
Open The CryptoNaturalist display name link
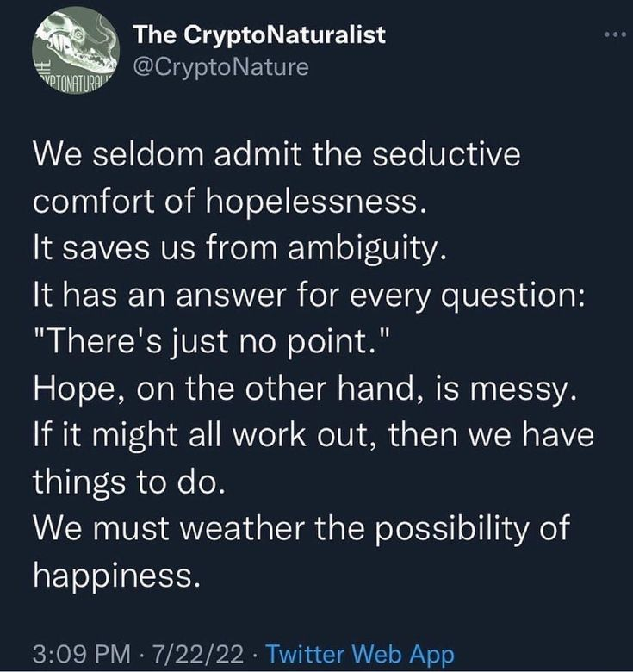pyautogui.click(x=259, y=34)
